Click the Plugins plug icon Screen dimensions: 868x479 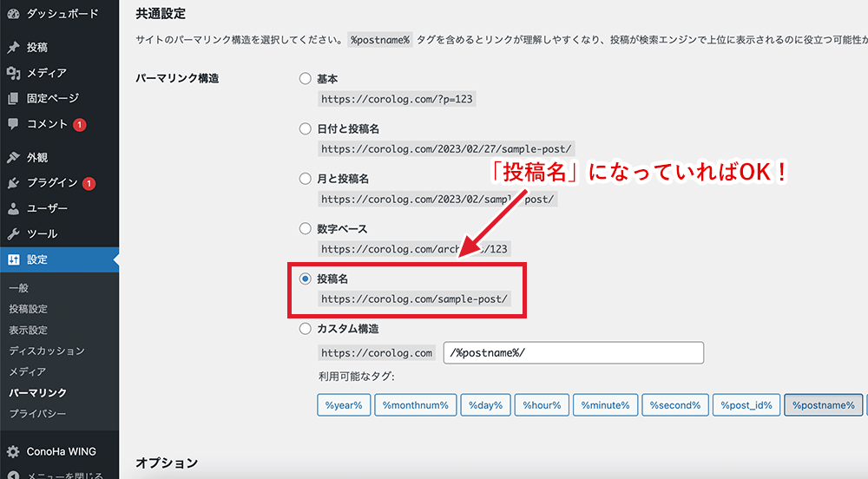13,183
